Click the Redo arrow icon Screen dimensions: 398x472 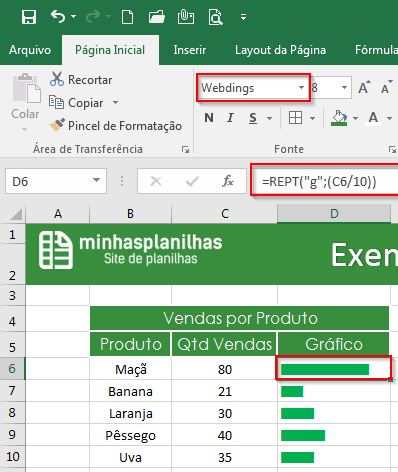coord(93,16)
